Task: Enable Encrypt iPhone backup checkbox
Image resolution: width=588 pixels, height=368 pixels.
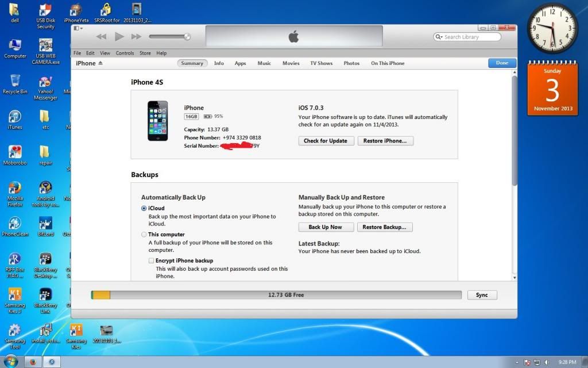Action: 151,260
